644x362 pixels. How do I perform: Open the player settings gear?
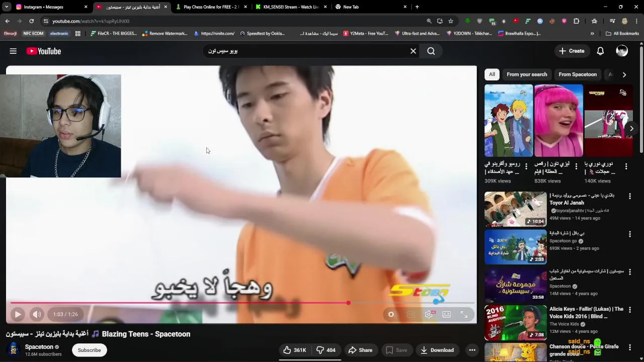pyautogui.click(x=429, y=314)
